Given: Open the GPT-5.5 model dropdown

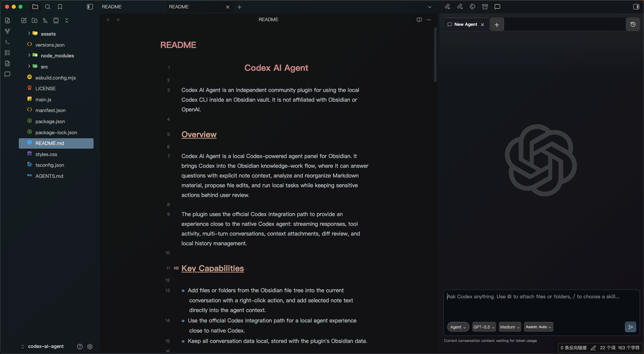Looking at the screenshot, I should click(x=484, y=327).
